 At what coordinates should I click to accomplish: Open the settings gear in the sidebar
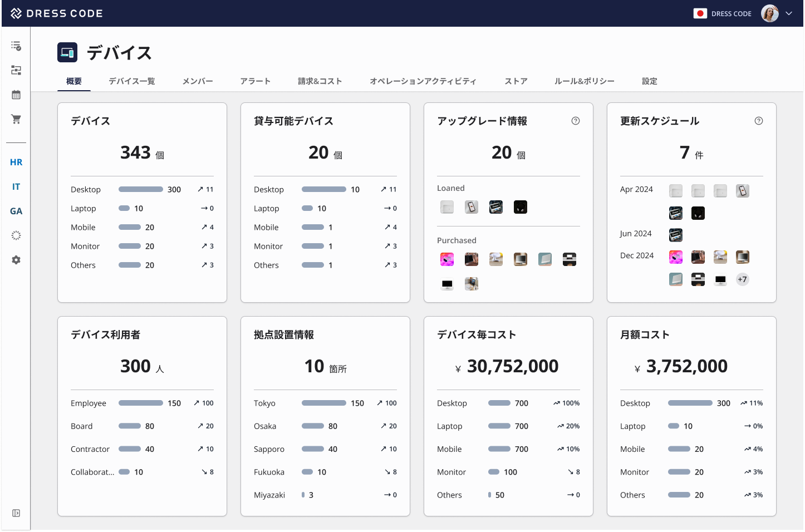16,260
